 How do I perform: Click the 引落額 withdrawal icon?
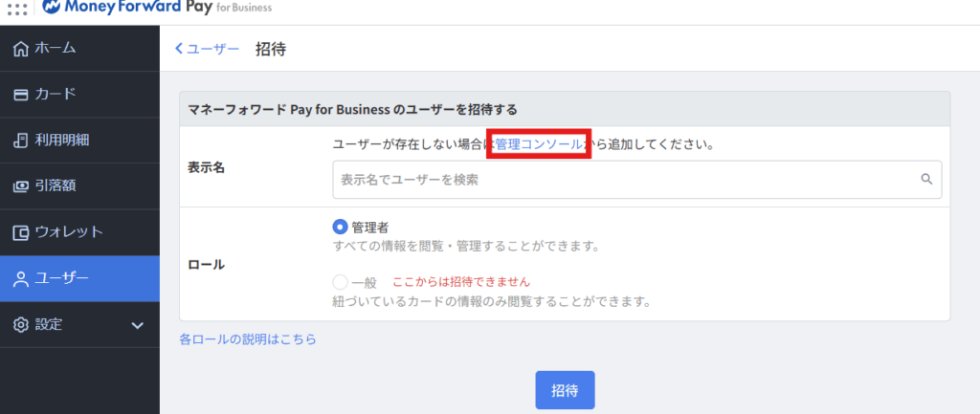[x=20, y=186]
